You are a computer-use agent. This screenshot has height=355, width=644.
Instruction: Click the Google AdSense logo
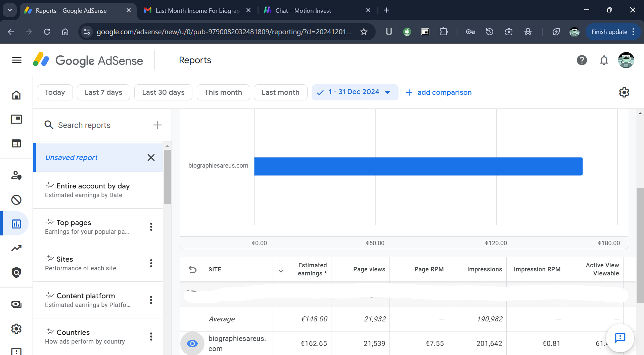(x=88, y=60)
